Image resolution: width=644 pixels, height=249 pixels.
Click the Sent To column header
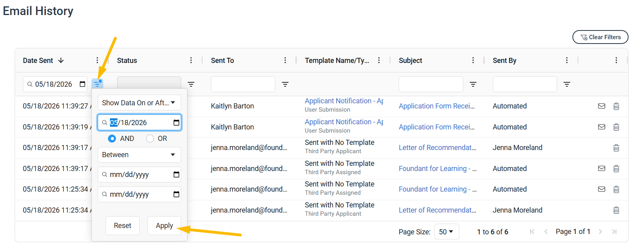tap(222, 61)
